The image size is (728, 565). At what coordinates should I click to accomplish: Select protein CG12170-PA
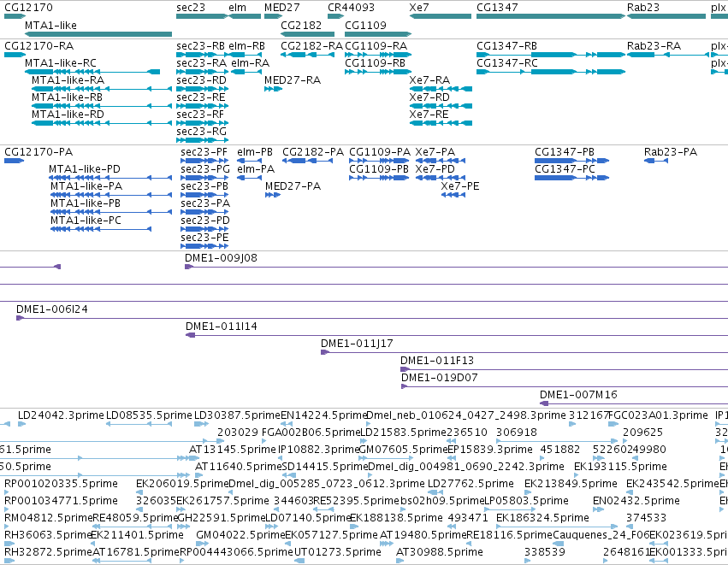(x=14, y=161)
